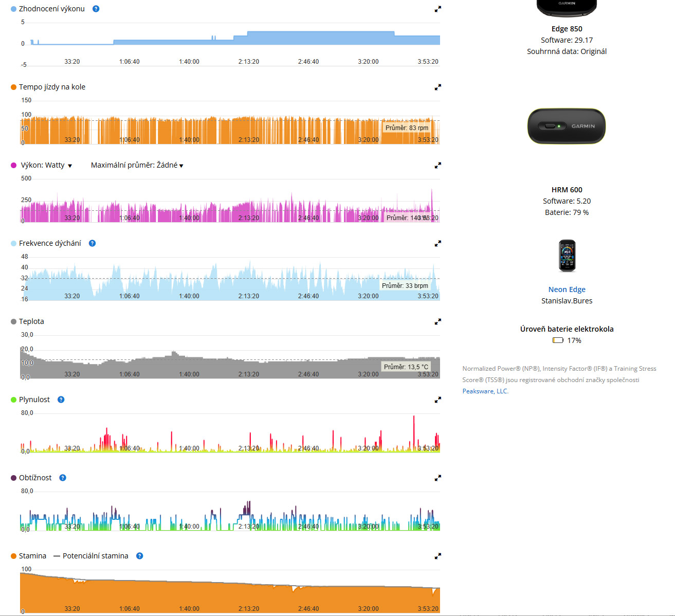Viewport: 675px width, 616px height.
Task: Open help for the Obtížnost chart
Action: pos(63,478)
